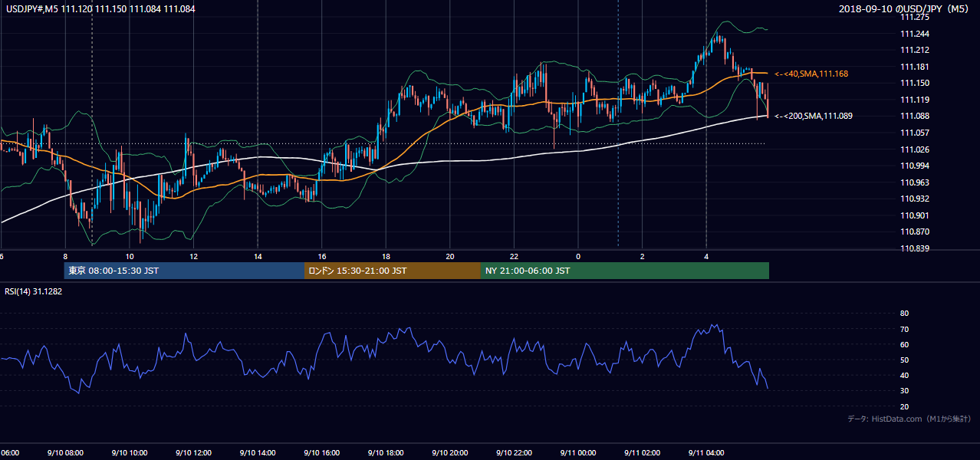Click price axis value 111.181
This screenshot has height=460, width=980.
(915, 67)
